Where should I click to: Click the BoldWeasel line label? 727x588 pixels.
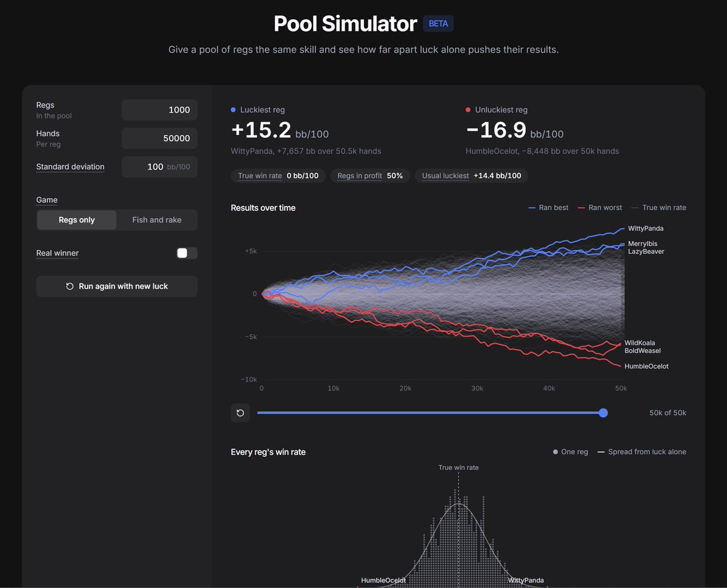643,351
